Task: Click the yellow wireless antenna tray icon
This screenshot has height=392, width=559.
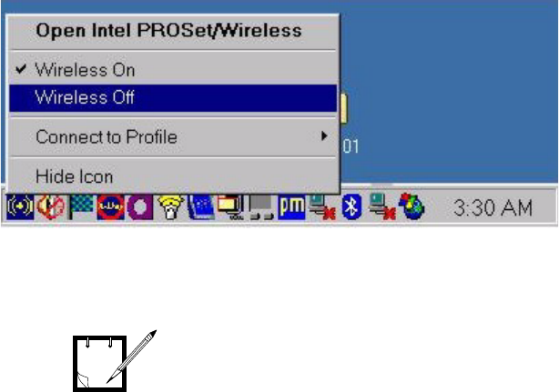Action: pos(170,206)
